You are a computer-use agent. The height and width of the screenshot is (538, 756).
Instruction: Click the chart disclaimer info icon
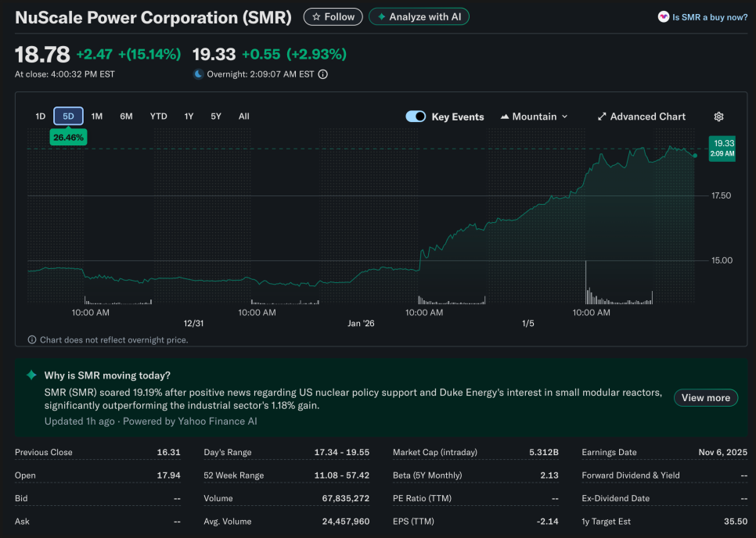(x=32, y=340)
